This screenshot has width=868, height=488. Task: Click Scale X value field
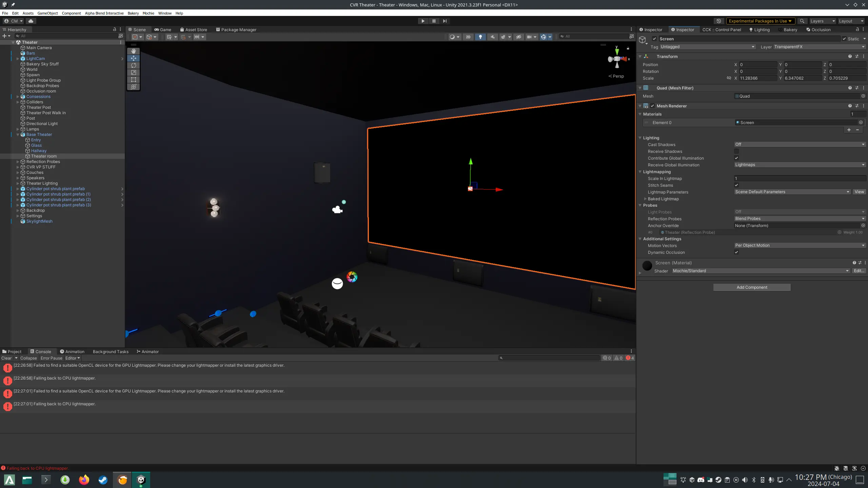[x=758, y=78]
